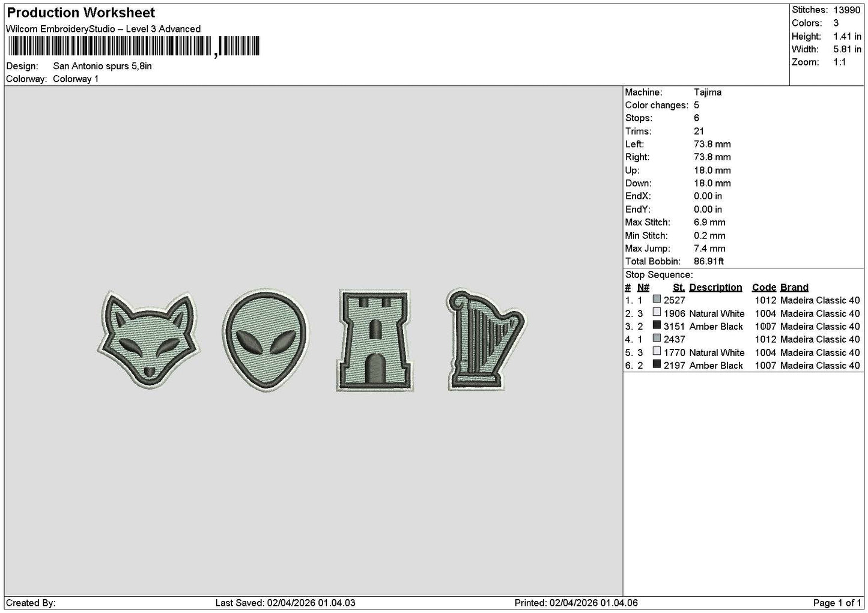Click the embroidered fox head design
The image size is (868, 613).
148,339
